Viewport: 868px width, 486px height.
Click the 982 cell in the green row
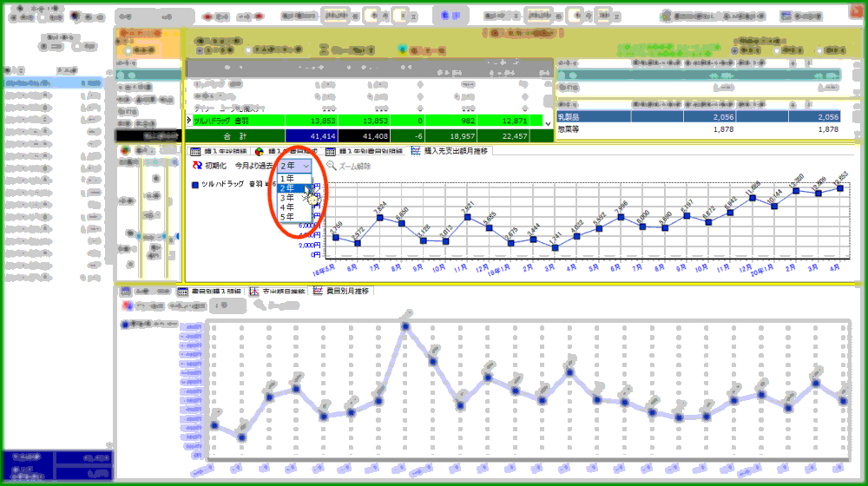(x=450, y=121)
